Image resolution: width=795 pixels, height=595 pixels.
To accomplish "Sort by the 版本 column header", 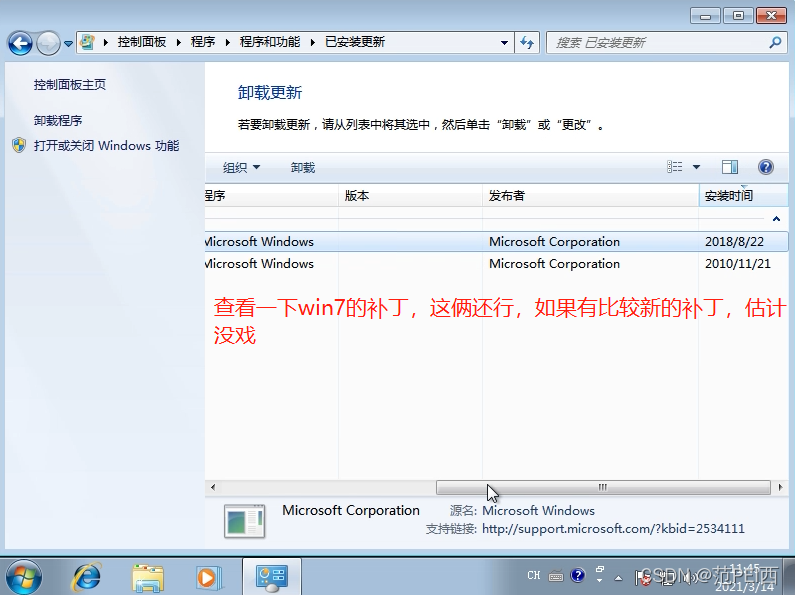I will 410,196.
